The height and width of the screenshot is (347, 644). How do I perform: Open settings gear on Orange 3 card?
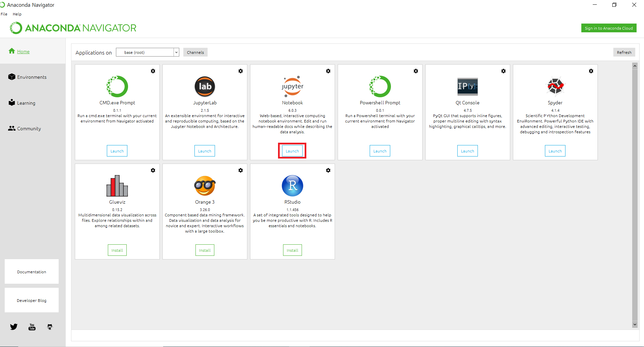click(241, 170)
